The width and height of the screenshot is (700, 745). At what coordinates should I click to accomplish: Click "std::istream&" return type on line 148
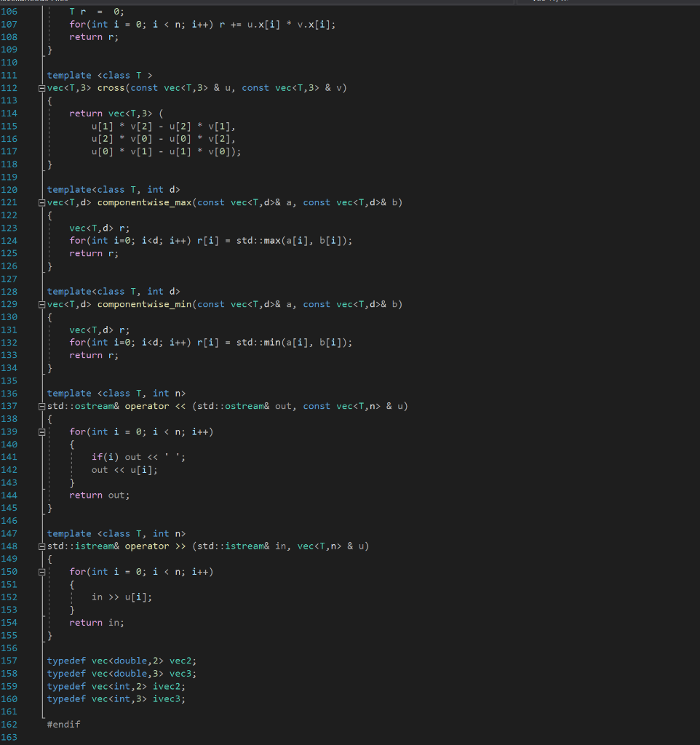tap(83, 546)
